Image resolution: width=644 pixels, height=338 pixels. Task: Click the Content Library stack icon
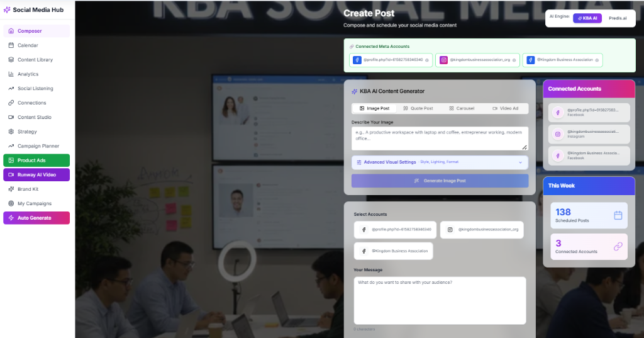(x=11, y=60)
